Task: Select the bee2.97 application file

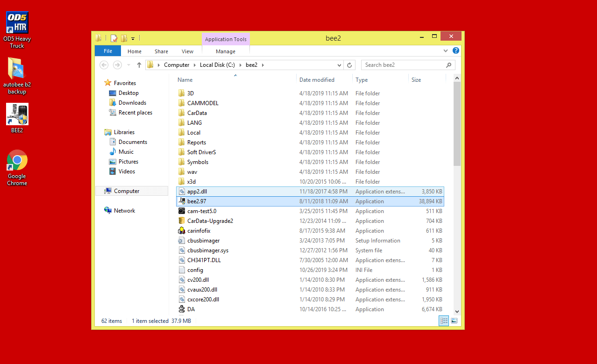Action: click(x=197, y=201)
